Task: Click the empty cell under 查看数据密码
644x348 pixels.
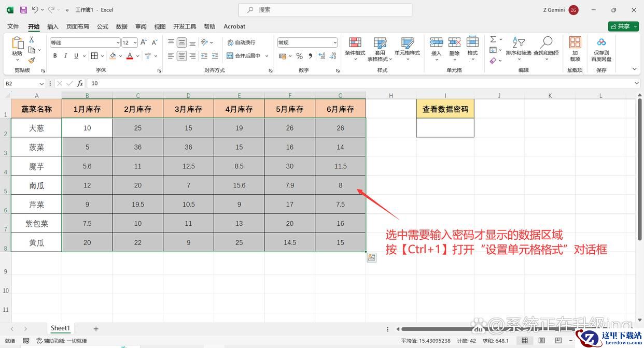Action: [445, 128]
